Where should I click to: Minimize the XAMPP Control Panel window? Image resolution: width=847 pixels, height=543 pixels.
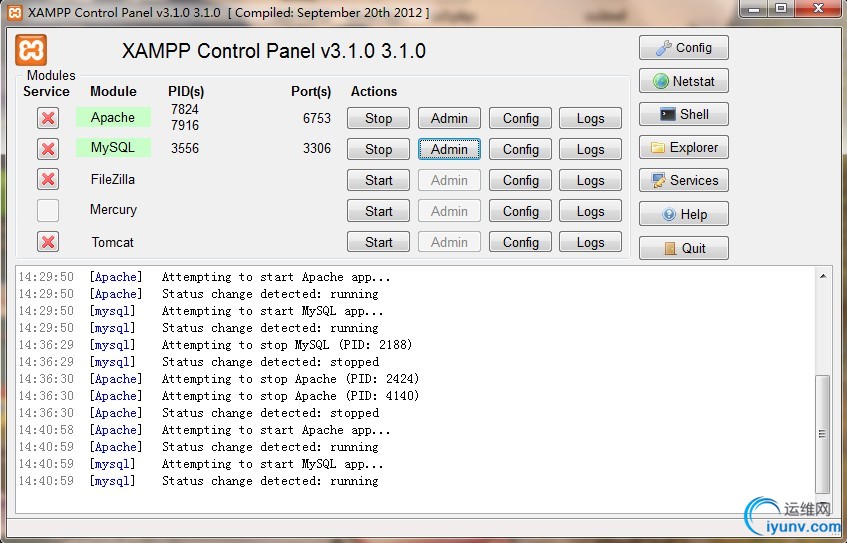point(755,9)
